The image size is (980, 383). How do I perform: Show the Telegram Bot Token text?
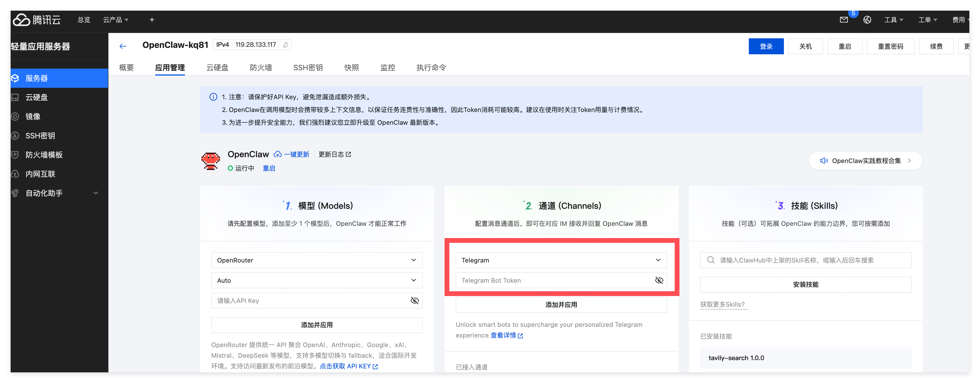[x=659, y=281]
